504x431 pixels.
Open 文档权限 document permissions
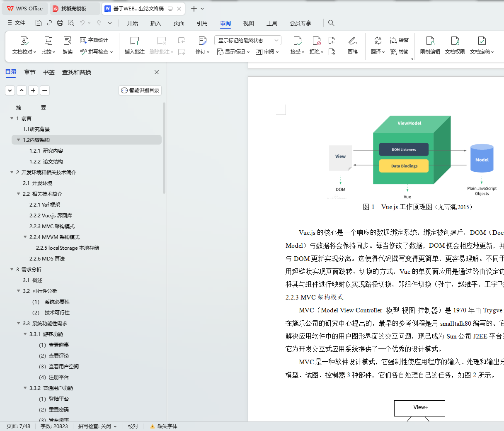coord(455,45)
